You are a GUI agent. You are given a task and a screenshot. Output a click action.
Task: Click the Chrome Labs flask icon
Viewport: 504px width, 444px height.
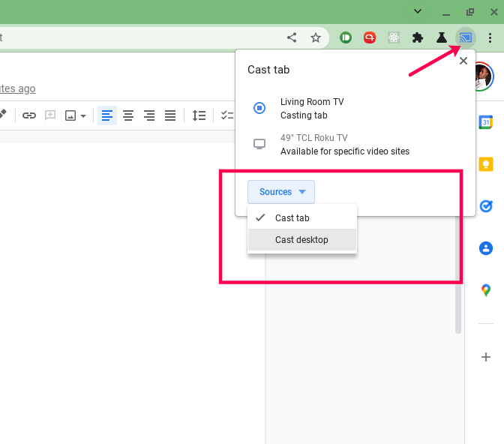[x=442, y=38]
